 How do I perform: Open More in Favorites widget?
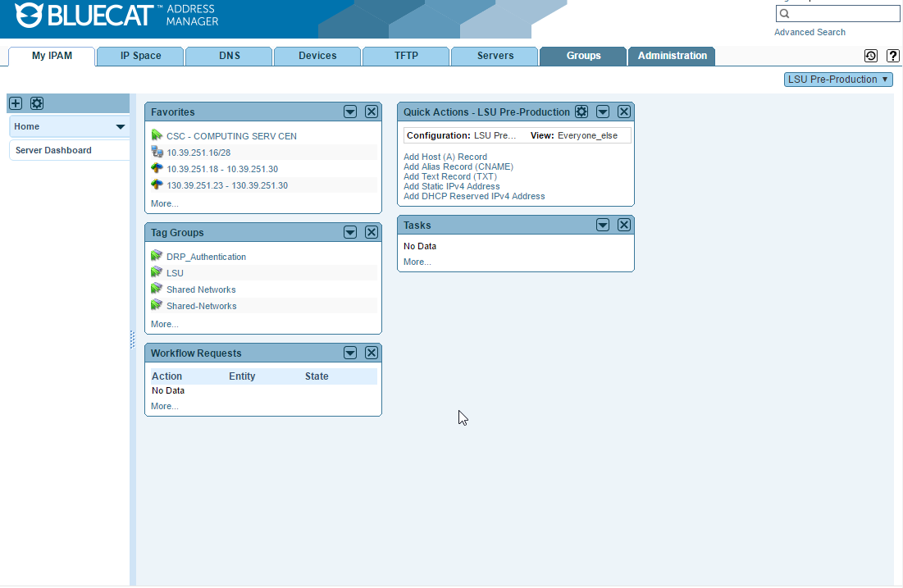165,203
